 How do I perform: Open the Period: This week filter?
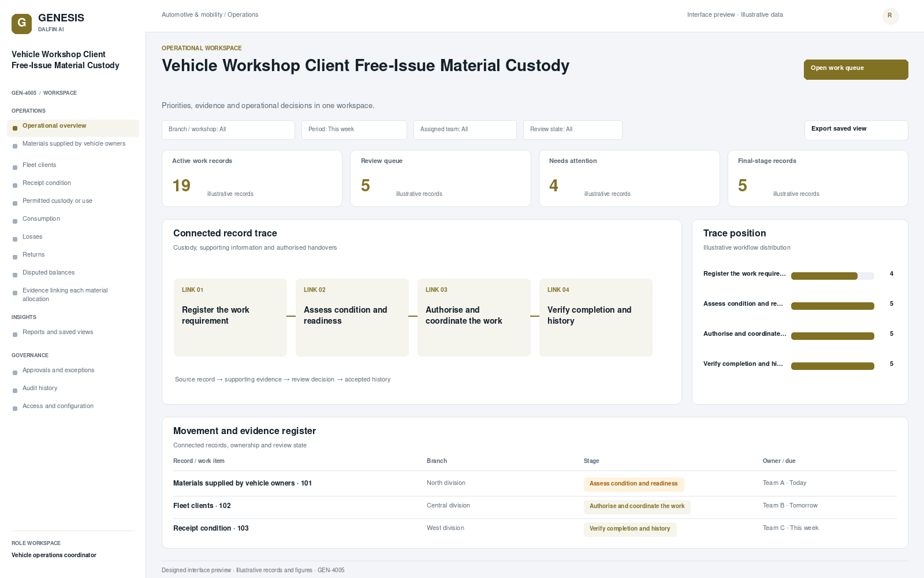[x=354, y=130]
